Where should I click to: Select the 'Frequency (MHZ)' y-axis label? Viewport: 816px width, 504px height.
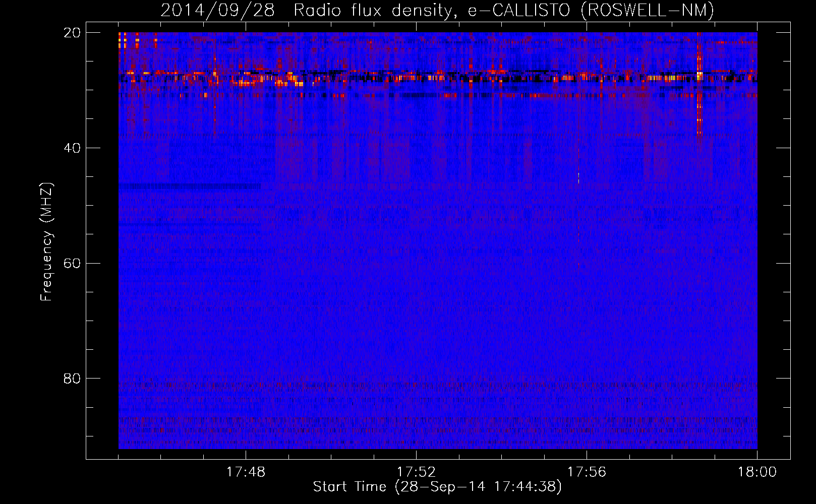click(x=46, y=242)
